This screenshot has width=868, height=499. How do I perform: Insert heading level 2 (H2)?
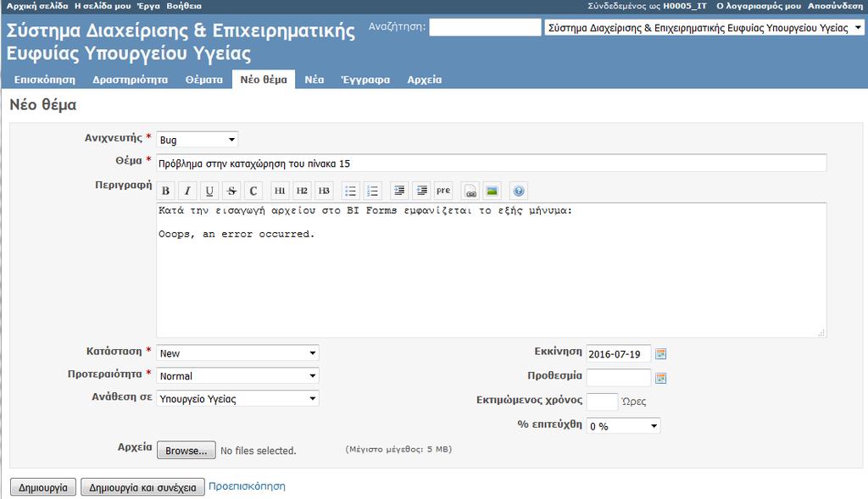pos(303,191)
